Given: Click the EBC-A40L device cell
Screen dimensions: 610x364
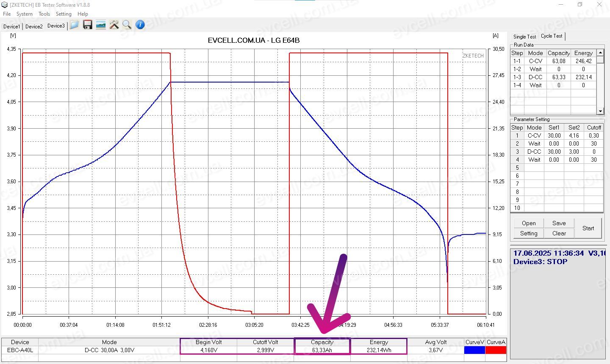Looking at the screenshot, I should 20,350.
